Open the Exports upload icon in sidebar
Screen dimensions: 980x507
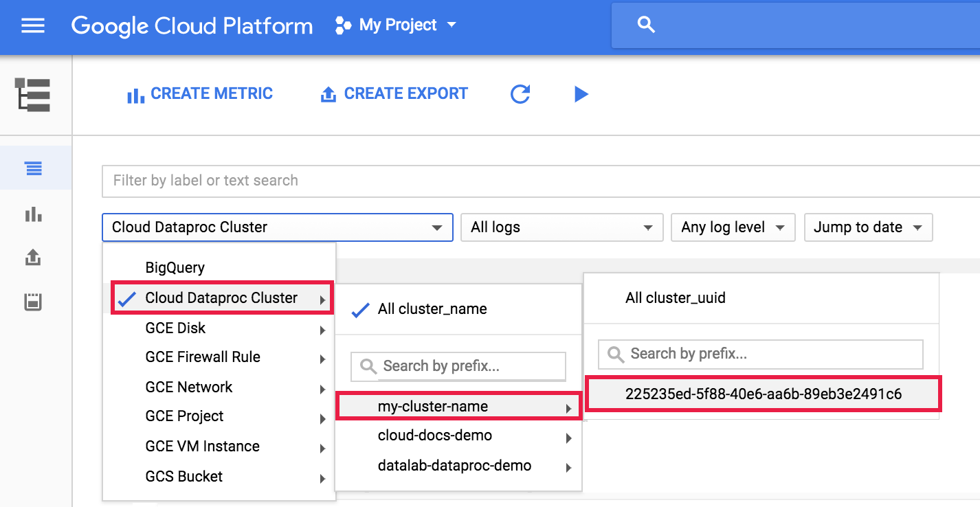pyautogui.click(x=34, y=258)
